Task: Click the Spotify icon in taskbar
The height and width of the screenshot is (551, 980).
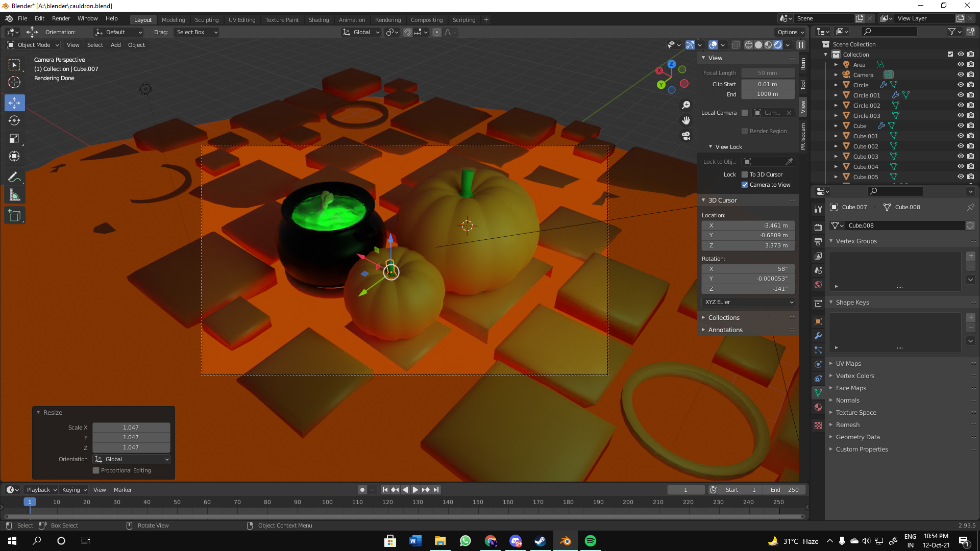Action: [591, 541]
